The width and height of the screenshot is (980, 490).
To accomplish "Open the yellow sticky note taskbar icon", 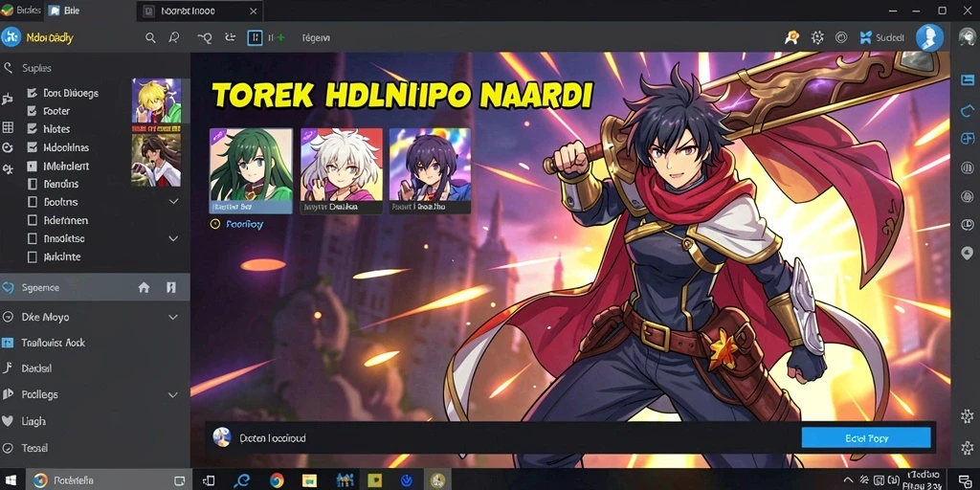I will tap(374, 480).
